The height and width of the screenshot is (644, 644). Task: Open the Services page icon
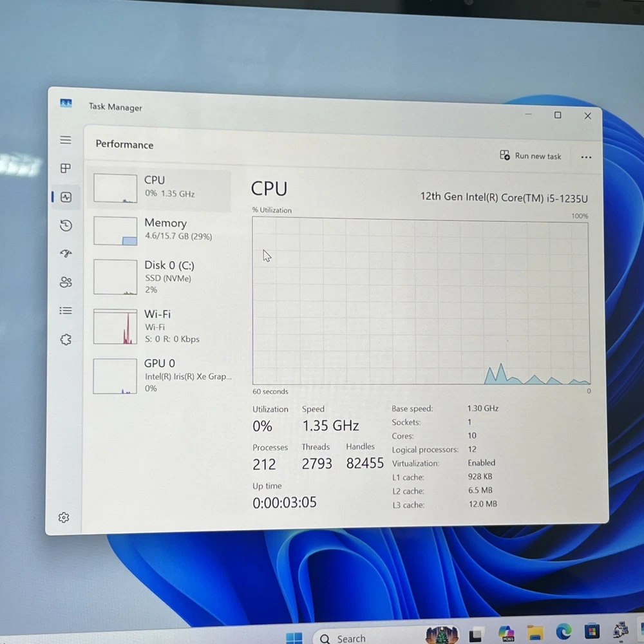[x=66, y=339]
